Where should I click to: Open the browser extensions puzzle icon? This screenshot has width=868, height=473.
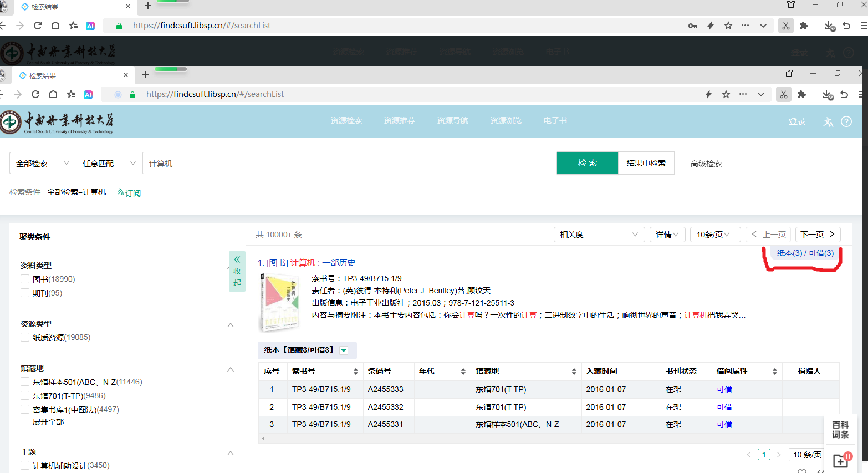point(801,94)
